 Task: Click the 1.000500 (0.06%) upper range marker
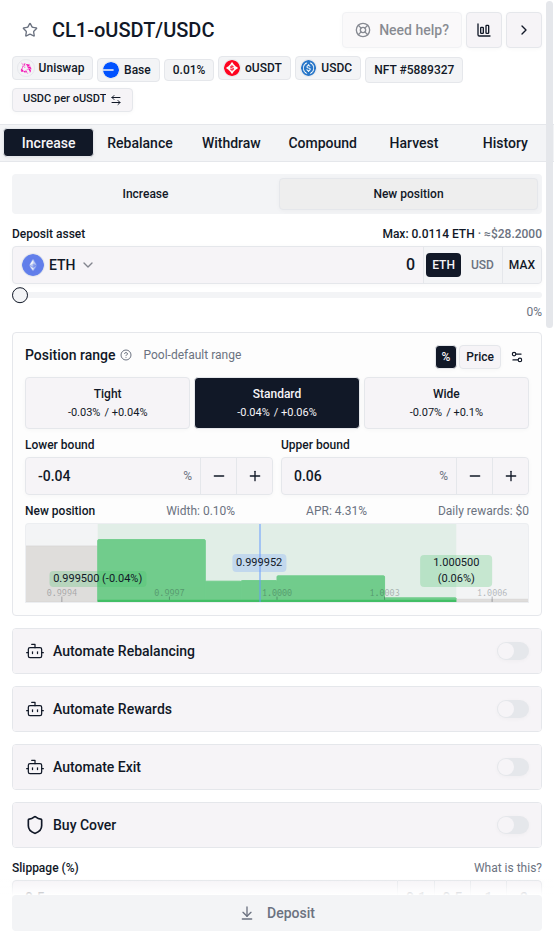tap(456, 570)
